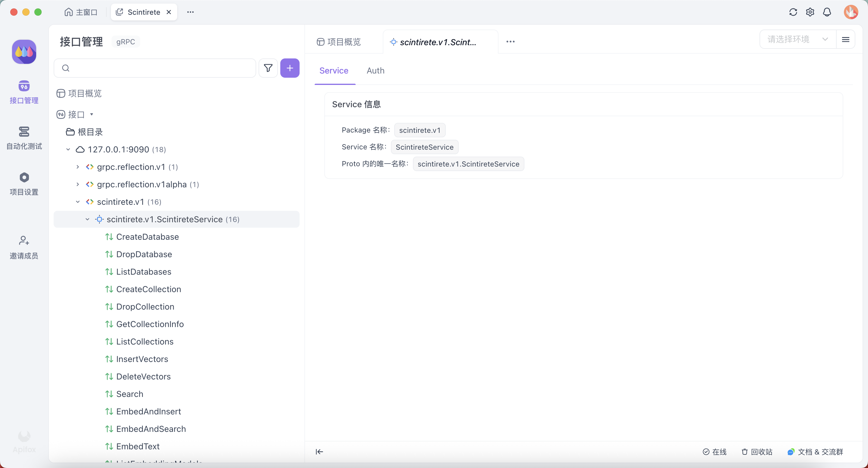
Task: Select scintirete.v1.ScintireteService tree row
Action: pos(176,219)
